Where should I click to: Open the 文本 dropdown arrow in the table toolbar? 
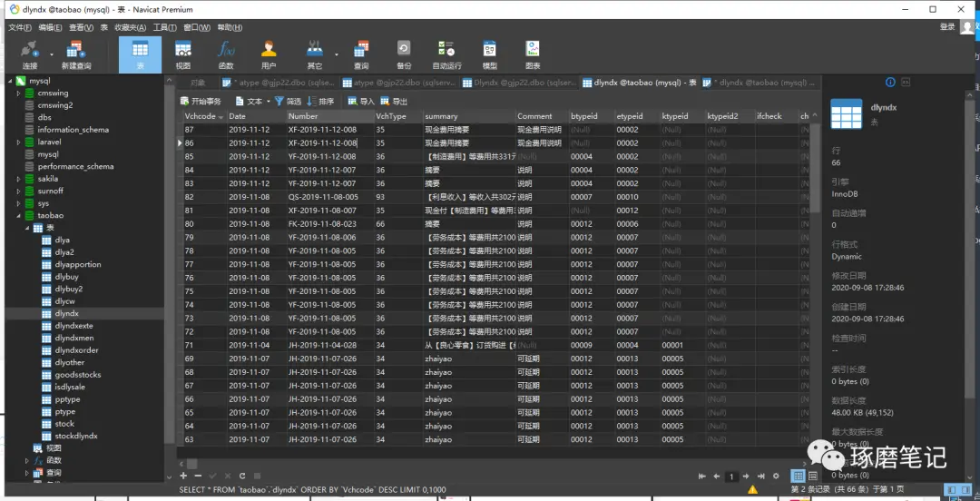(268, 102)
